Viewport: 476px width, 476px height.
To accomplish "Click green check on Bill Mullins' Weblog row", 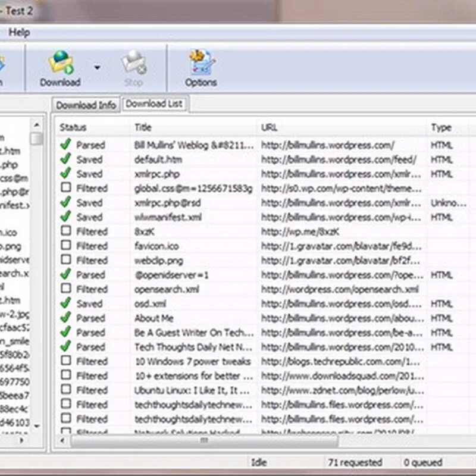I will pyautogui.click(x=65, y=144).
